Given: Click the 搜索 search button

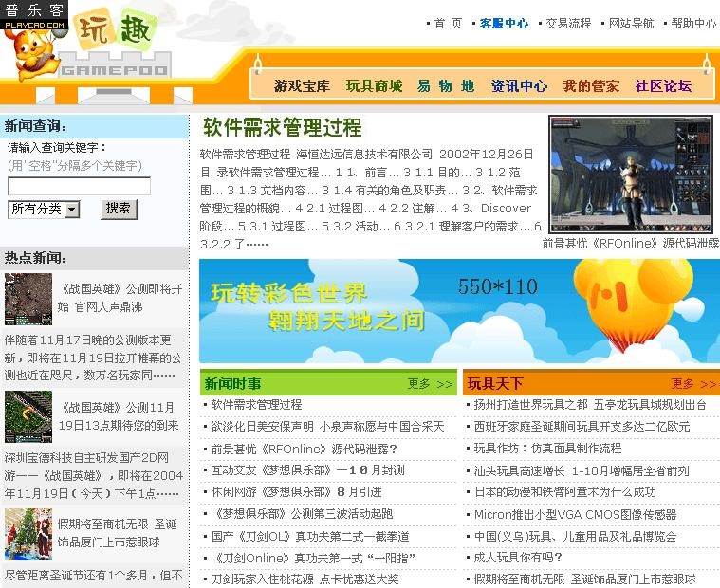Looking at the screenshot, I should (x=119, y=209).
